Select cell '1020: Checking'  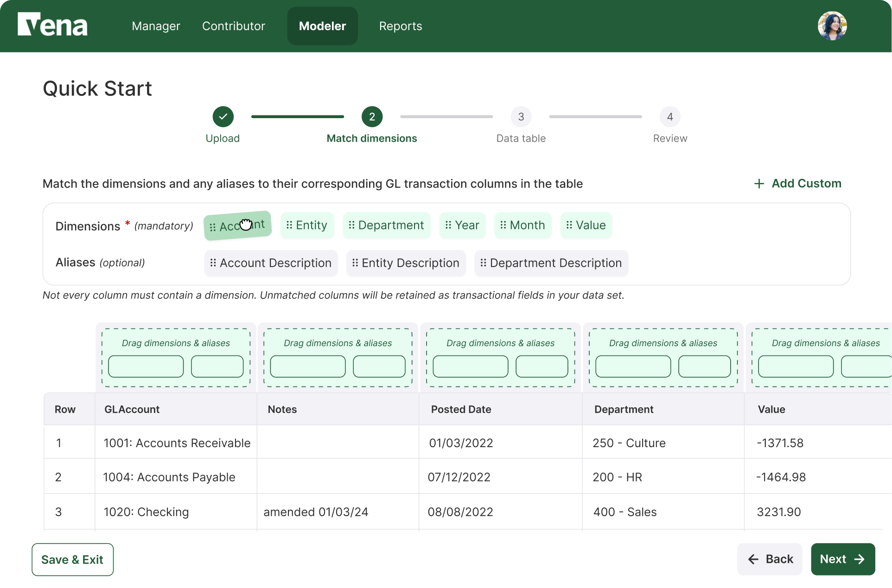[176, 512]
